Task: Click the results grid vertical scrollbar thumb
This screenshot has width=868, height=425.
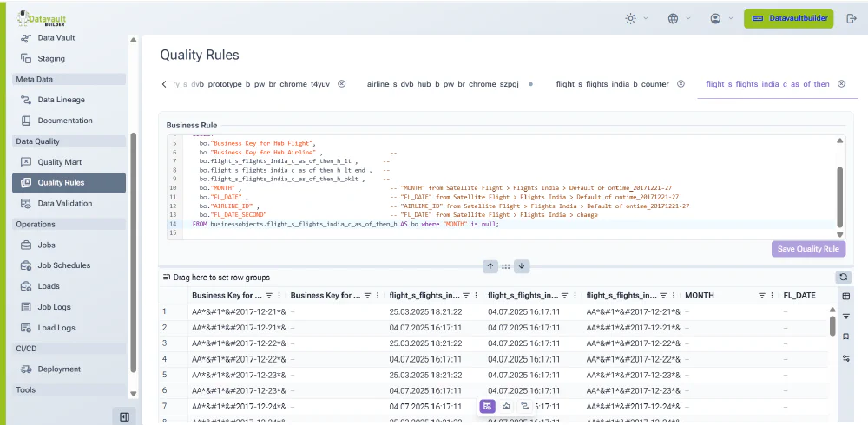Action: click(x=832, y=326)
